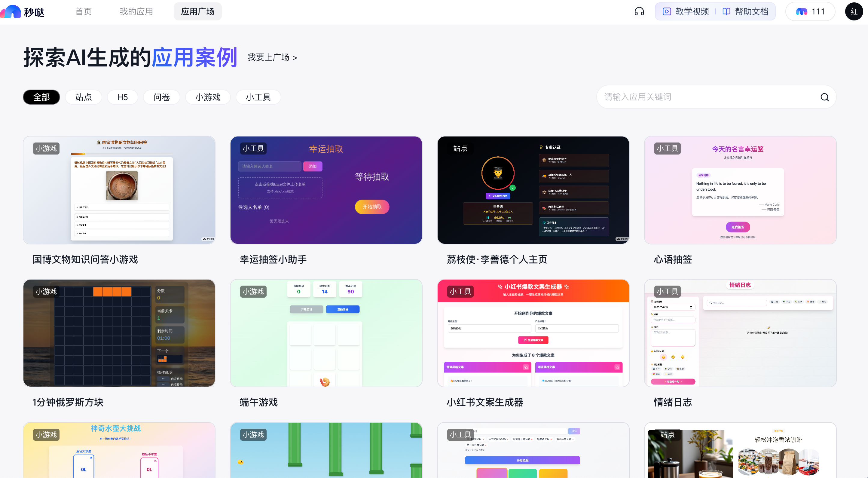Click 点我抽签 button in 心语抽签 preview
This screenshot has width=868, height=478.
coord(738,227)
